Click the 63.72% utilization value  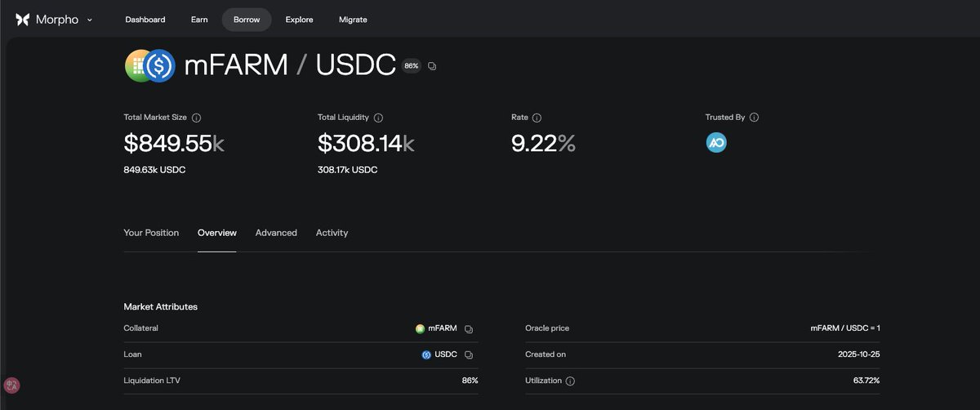point(866,381)
